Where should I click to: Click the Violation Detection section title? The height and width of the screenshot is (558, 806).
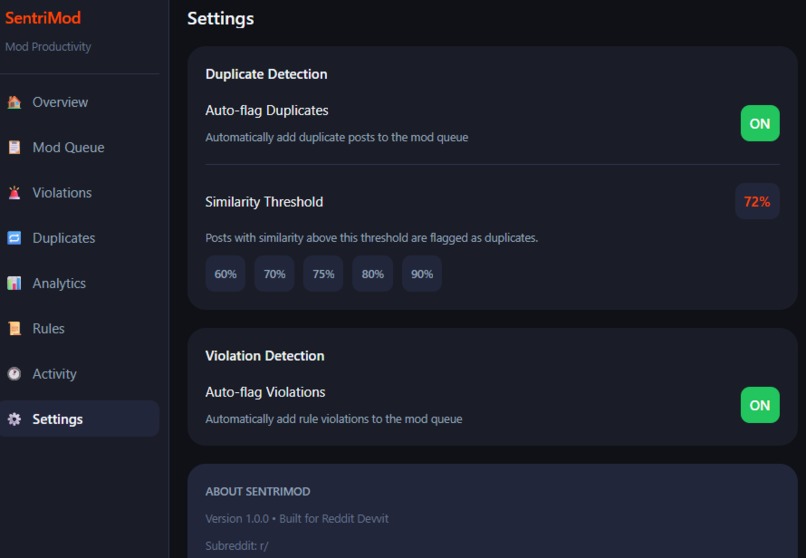(x=265, y=356)
